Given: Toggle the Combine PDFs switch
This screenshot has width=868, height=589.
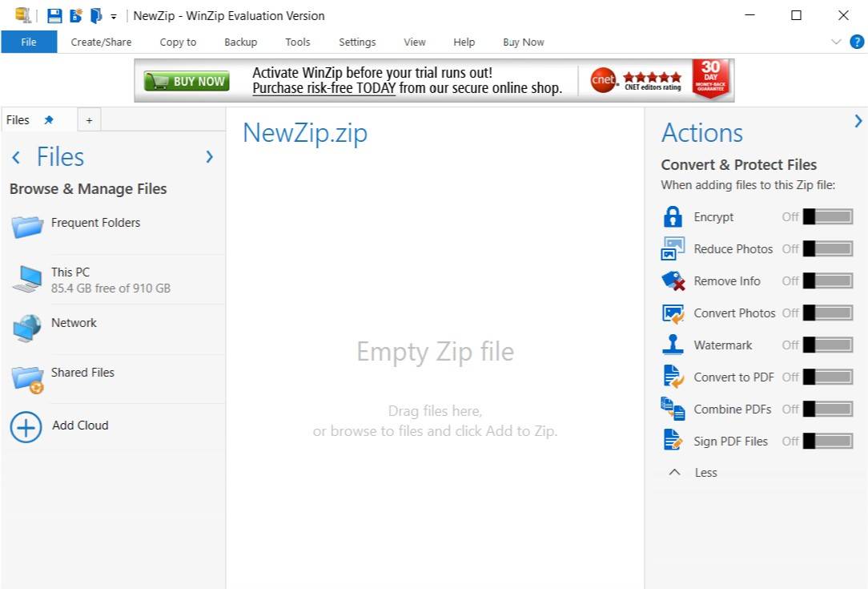Looking at the screenshot, I should tap(828, 409).
